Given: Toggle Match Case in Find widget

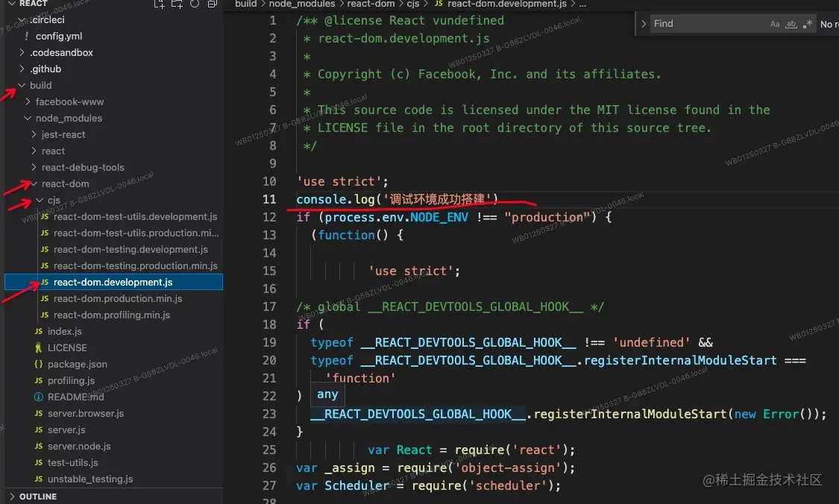Looking at the screenshot, I should [775, 24].
